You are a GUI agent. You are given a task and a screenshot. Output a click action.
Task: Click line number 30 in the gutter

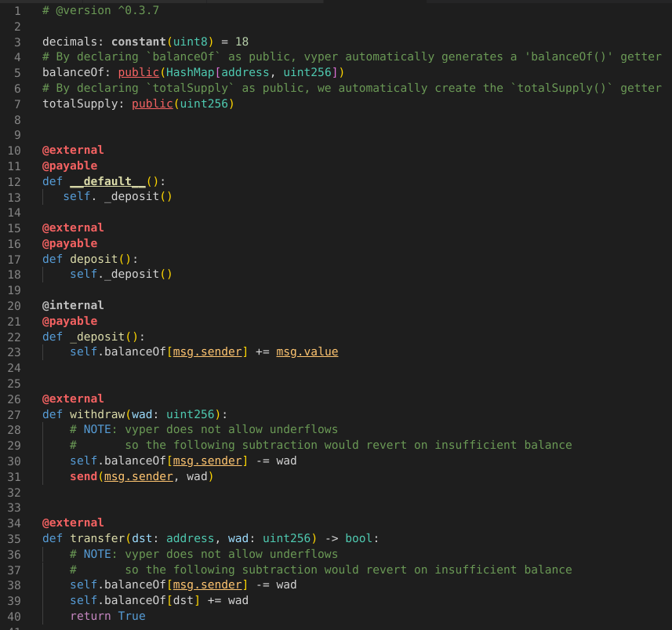pos(14,461)
